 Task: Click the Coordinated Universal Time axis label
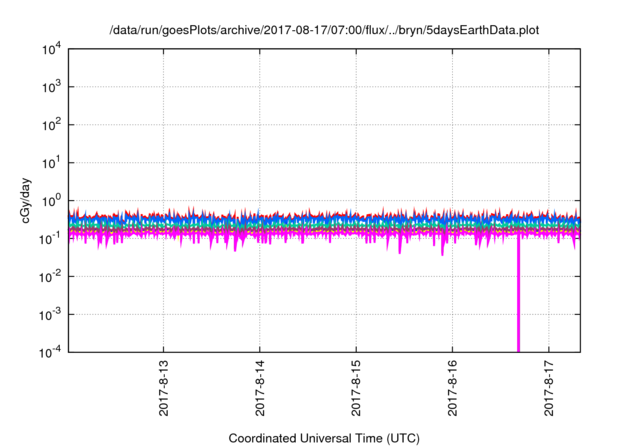(324, 438)
